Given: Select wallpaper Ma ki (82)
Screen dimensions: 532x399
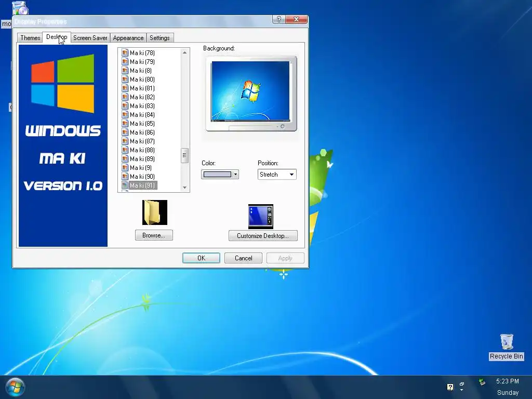Looking at the screenshot, I should tap(142, 97).
